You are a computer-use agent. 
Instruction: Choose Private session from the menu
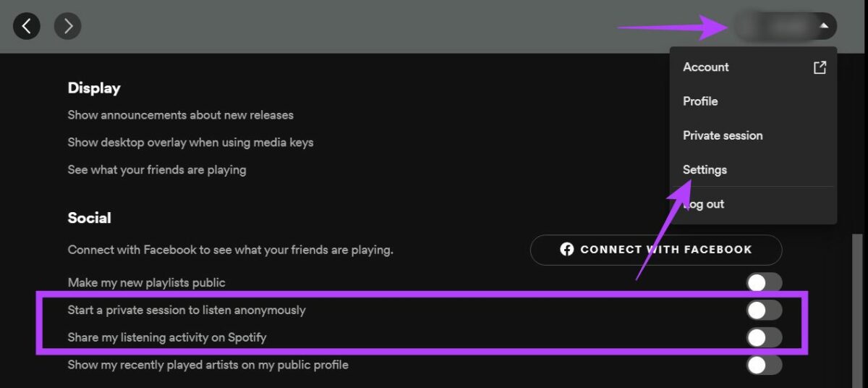(723, 135)
